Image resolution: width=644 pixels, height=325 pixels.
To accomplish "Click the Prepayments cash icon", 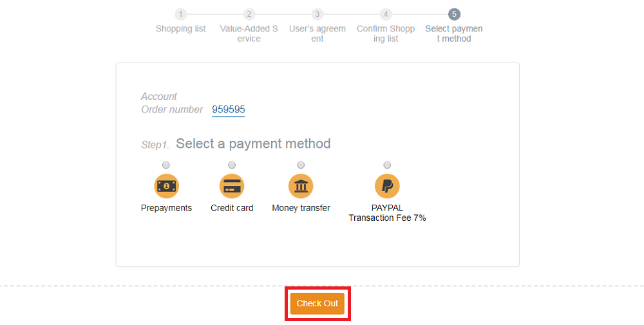I will pos(166,186).
